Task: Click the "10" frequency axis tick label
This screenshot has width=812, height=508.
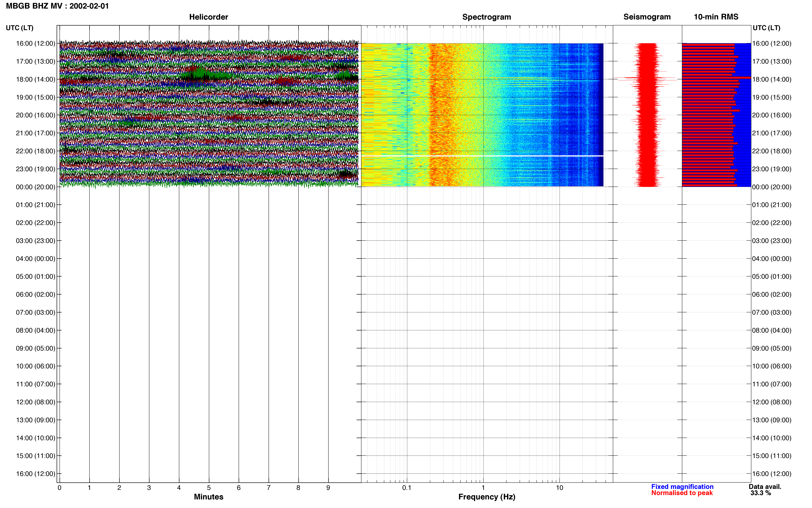Action: (559, 487)
